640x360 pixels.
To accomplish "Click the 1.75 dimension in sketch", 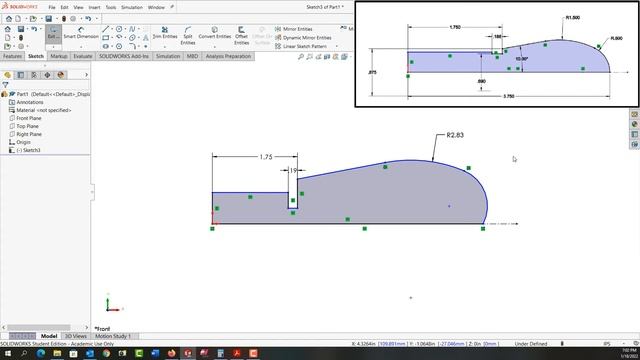I will pos(266,157).
